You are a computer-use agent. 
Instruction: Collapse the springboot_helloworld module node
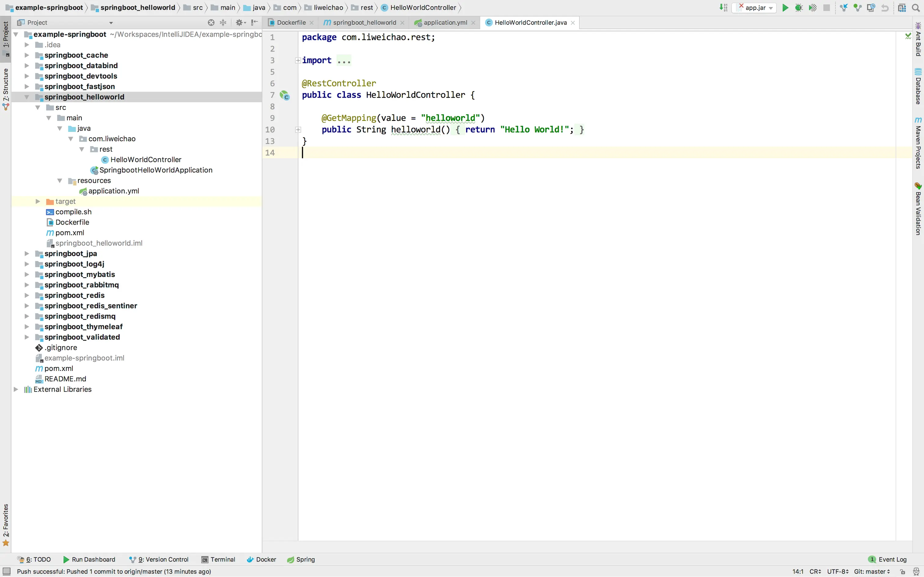click(x=27, y=97)
